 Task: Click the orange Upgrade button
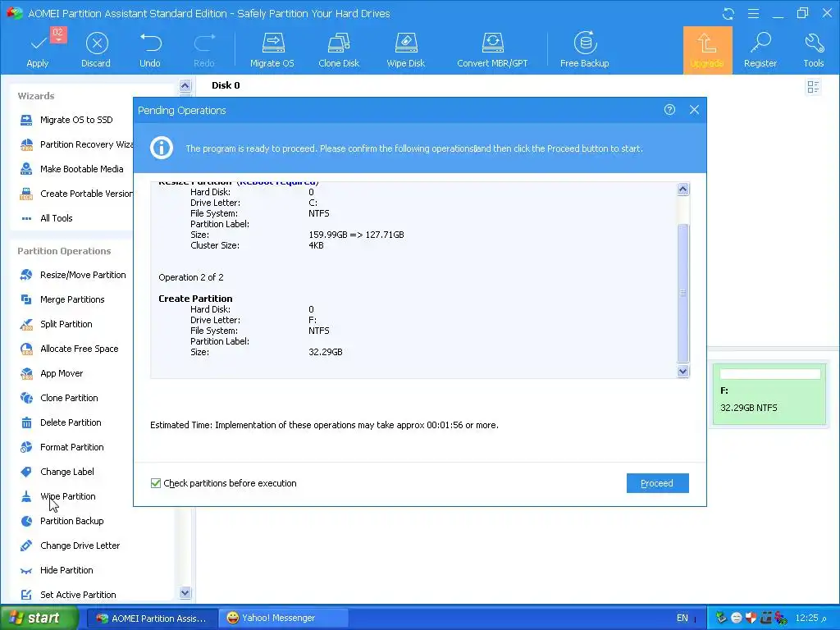(x=707, y=50)
